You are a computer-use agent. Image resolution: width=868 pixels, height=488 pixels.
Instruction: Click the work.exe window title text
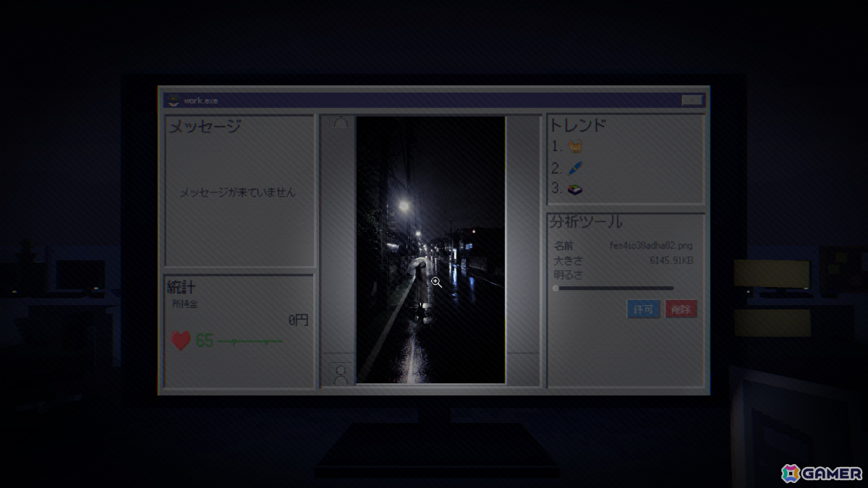(x=200, y=100)
